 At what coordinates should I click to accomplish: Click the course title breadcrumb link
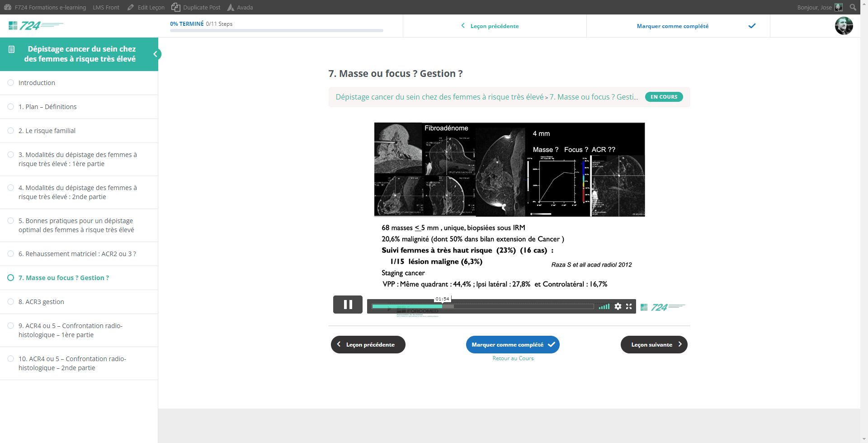(x=439, y=97)
